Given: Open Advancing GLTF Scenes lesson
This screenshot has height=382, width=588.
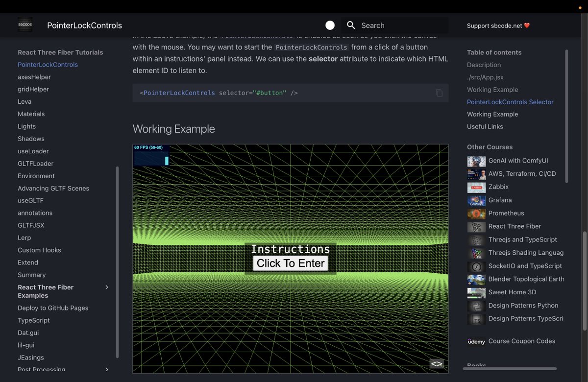Looking at the screenshot, I should coord(53,188).
